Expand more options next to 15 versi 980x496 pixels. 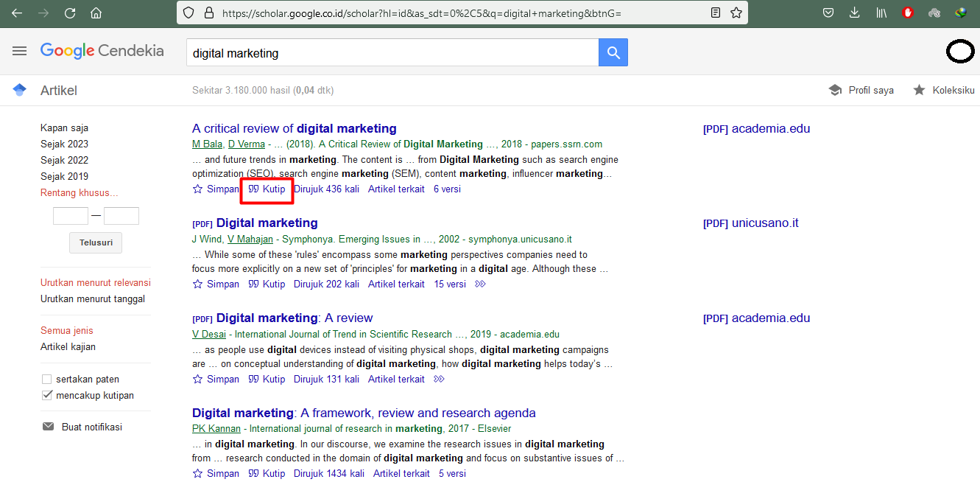pos(481,284)
